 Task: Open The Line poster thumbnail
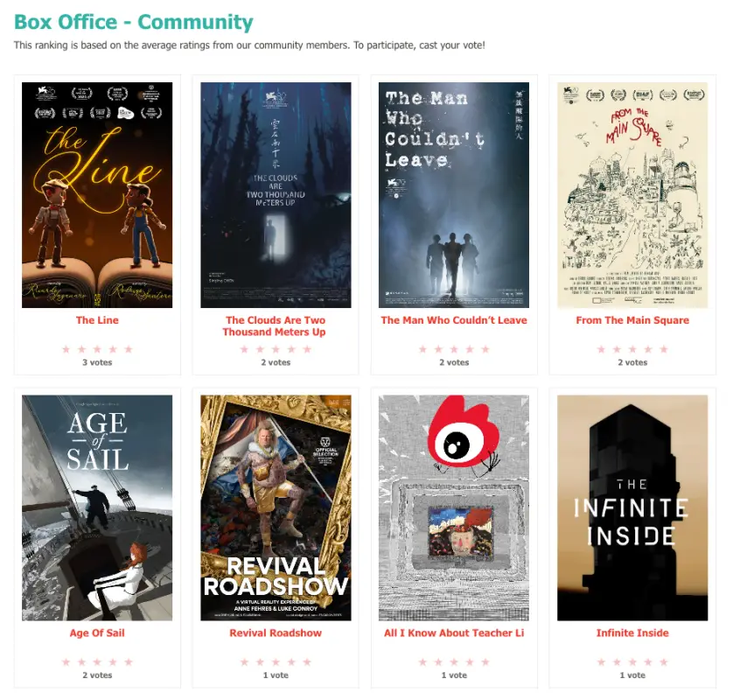97,195
